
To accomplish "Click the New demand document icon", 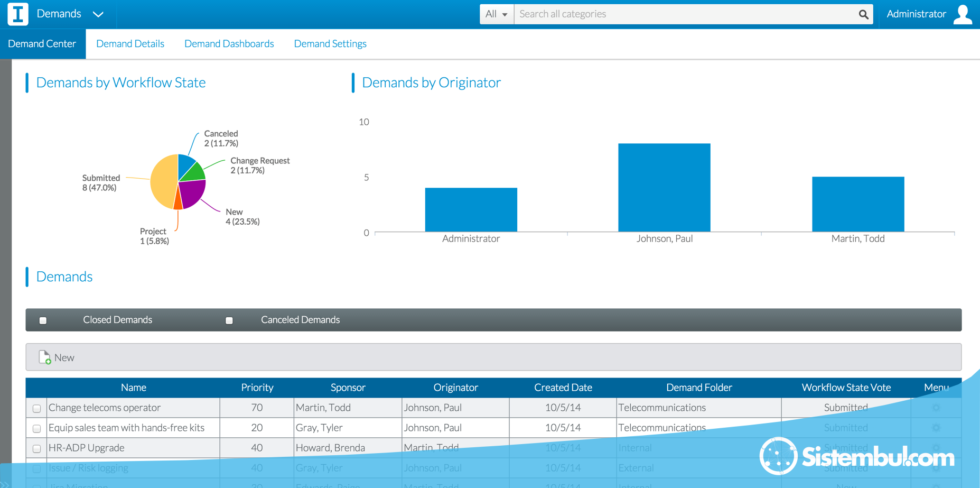I will [x=45, y=357].
